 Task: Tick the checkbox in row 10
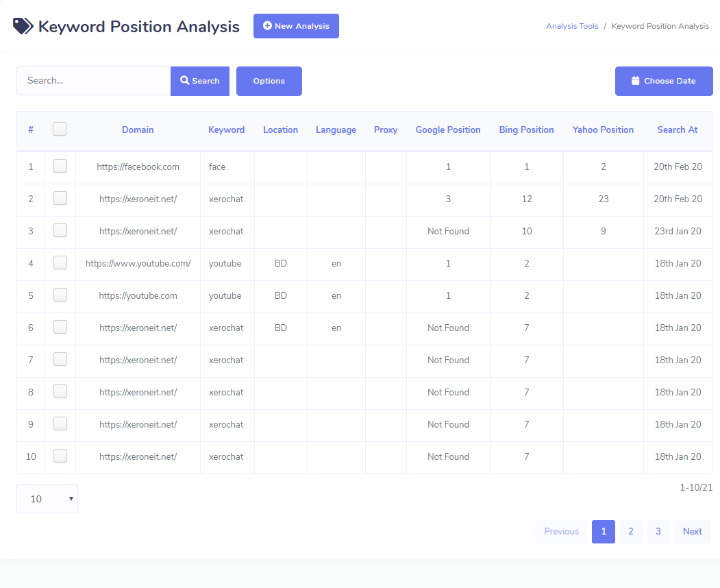click(60, 456)
